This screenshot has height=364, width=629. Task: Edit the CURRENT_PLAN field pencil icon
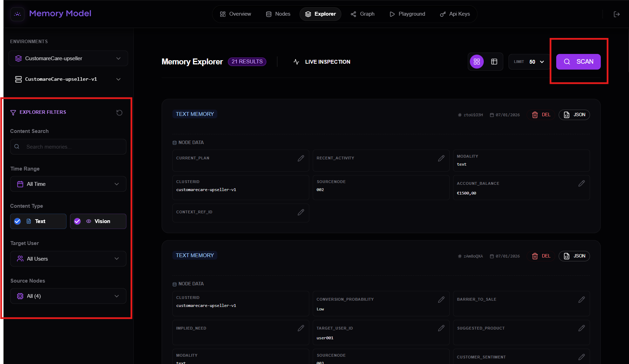click(x=301, y=158)
